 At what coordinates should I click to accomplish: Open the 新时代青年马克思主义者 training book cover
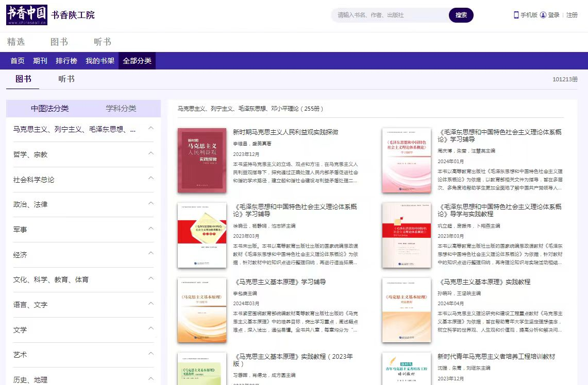point(406,369)
